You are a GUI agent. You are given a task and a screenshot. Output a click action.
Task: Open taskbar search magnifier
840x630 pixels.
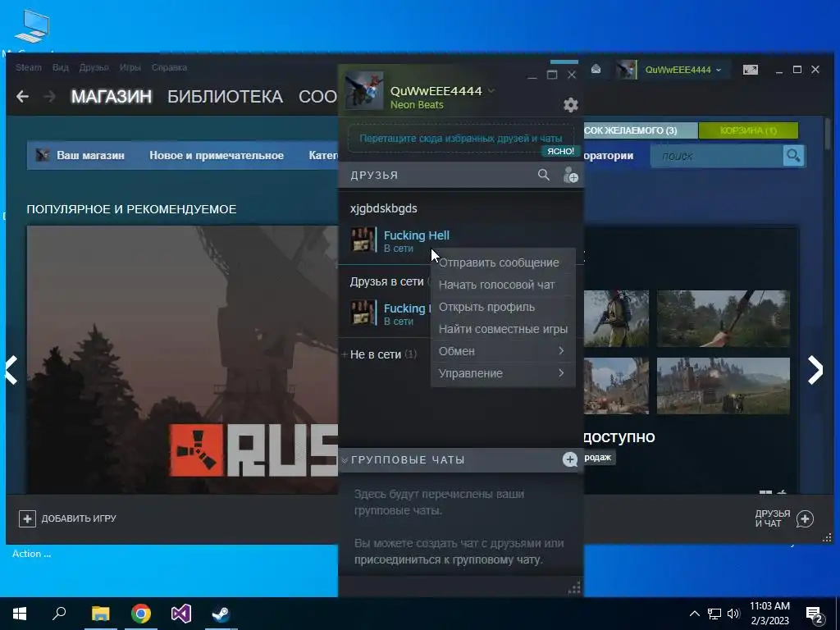tap(59, 614)
